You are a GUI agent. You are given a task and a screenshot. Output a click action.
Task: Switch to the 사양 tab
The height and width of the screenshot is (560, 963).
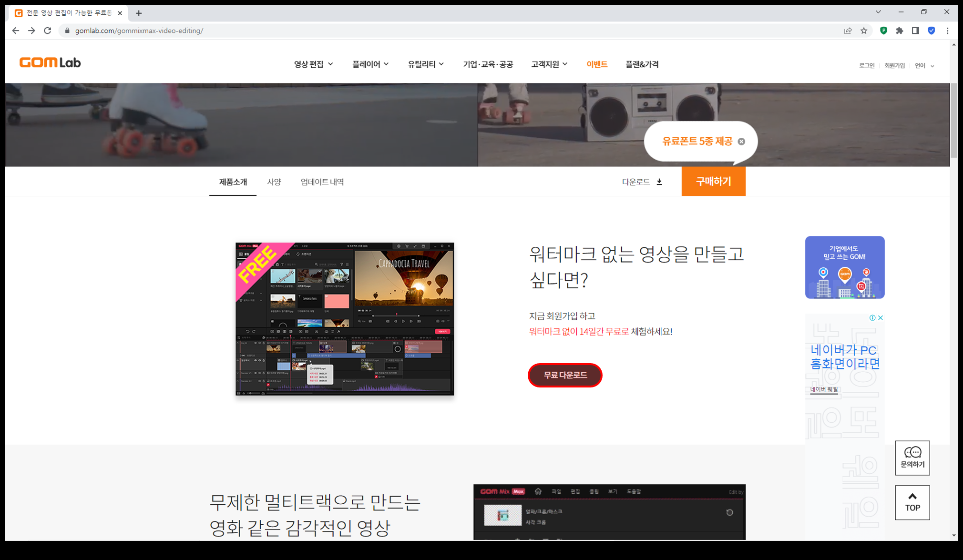(x=274, y=182)
